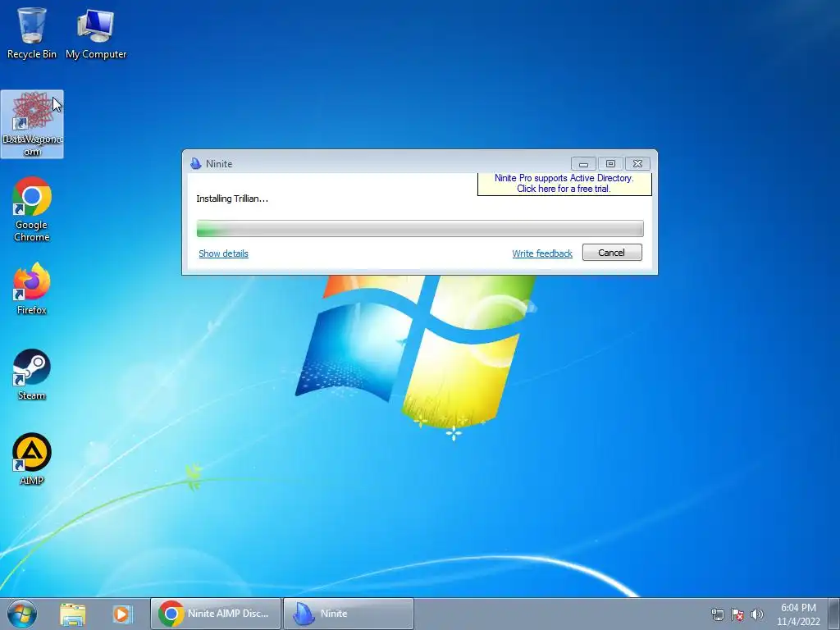Cancel the Ninite installation
Screen dimensions: 840x630
612,253
